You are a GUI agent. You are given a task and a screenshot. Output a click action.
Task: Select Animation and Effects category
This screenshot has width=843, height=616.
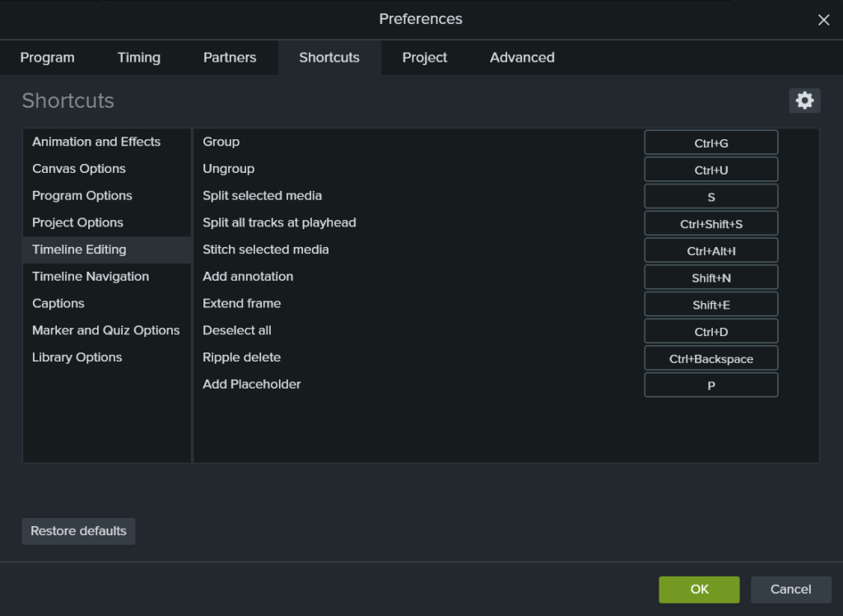96,142
